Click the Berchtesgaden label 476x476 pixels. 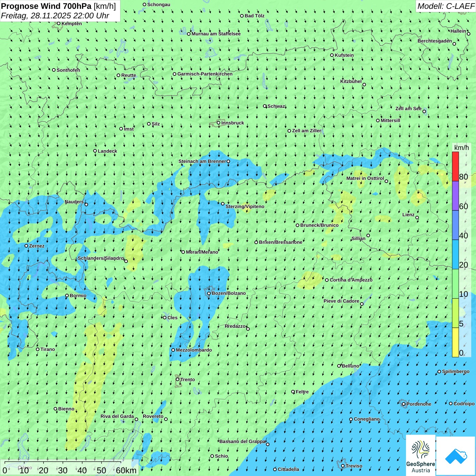435,41
